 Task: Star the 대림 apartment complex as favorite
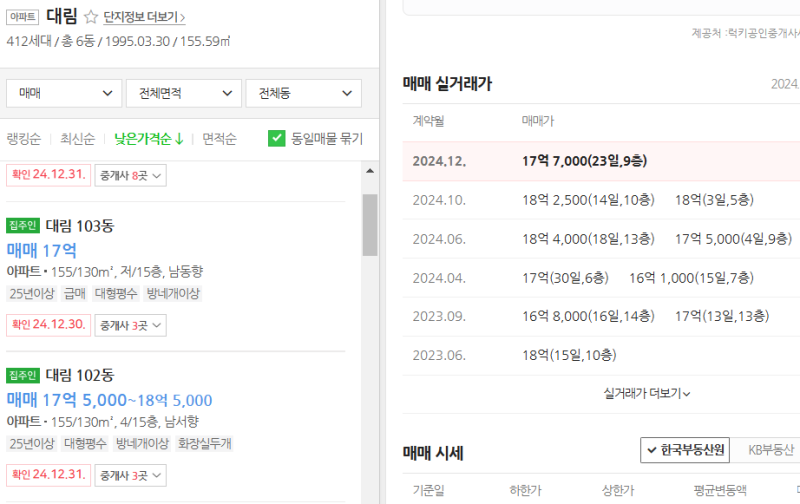pos(91,17)
